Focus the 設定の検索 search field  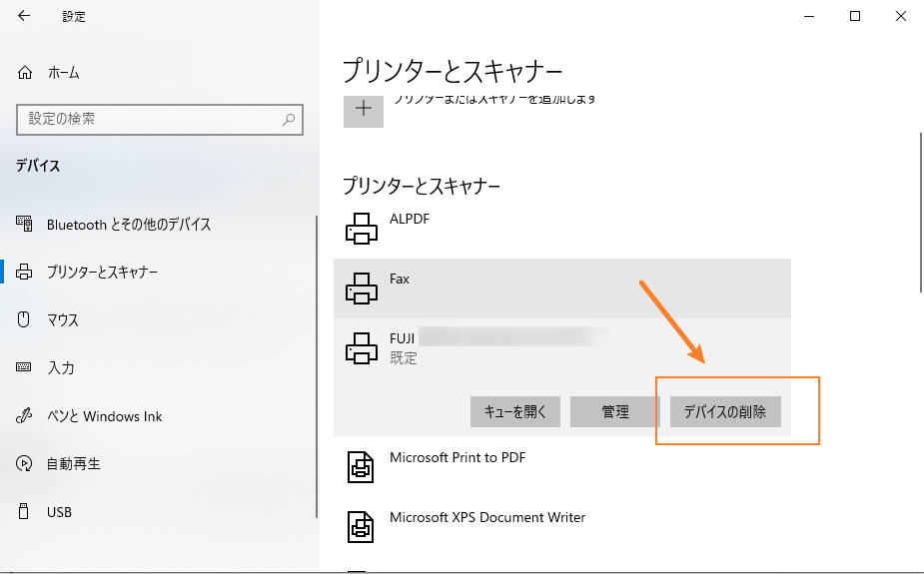(160, 120)
